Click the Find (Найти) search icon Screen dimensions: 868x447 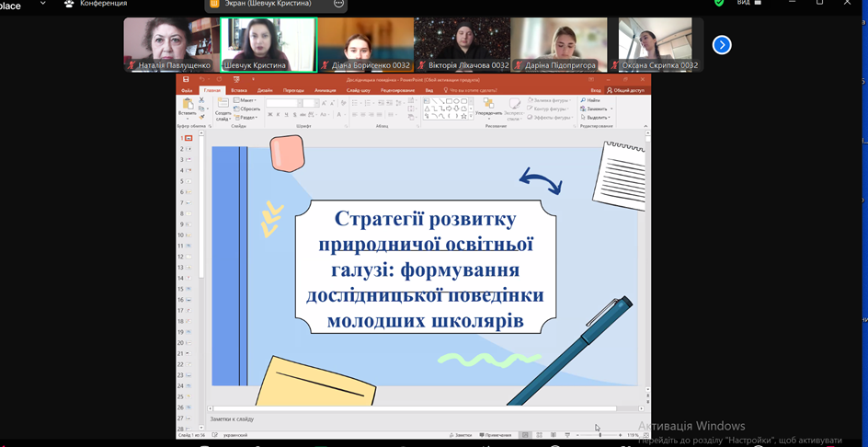click(x=590, y=100)
